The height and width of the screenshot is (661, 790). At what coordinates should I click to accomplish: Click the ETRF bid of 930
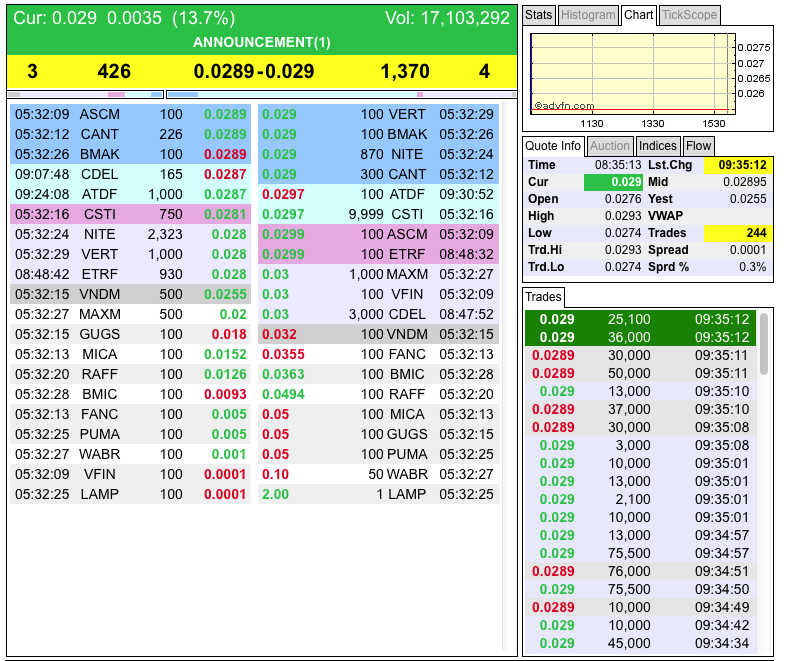click(x=130, y=274)
